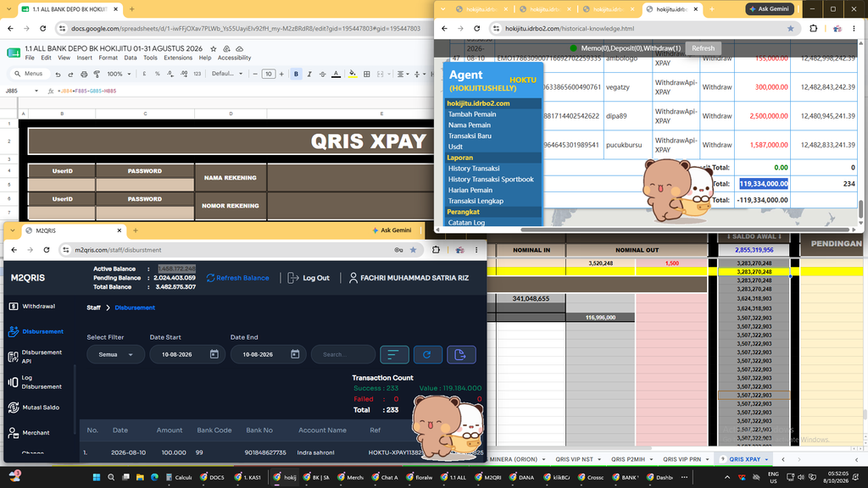Open Transaksi Lengkap in Agent menu

point(476,201)
